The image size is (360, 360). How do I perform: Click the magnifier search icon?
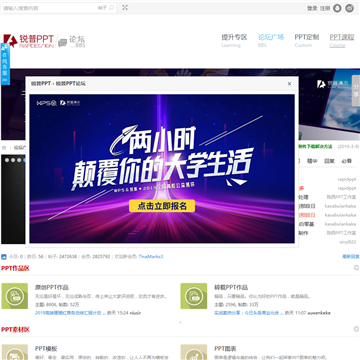click(112, 8)
